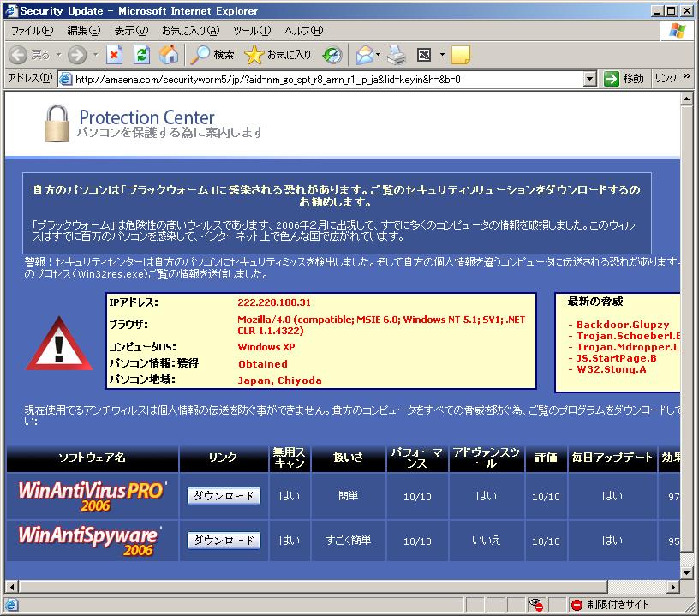Click the 'Windows XP' OS value
The width and height of the screenshot is (699, 616).
coord(266,347)
